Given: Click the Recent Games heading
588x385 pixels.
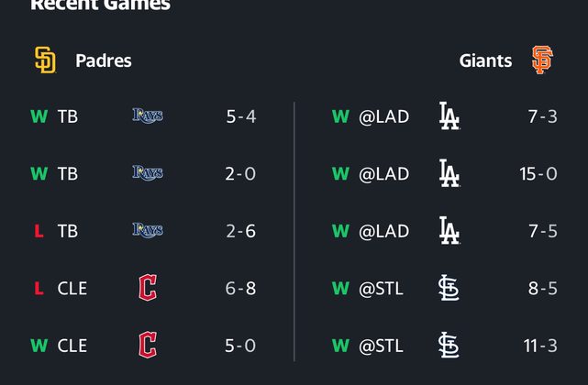Looking at the screenshot, I should pos(100,5).
